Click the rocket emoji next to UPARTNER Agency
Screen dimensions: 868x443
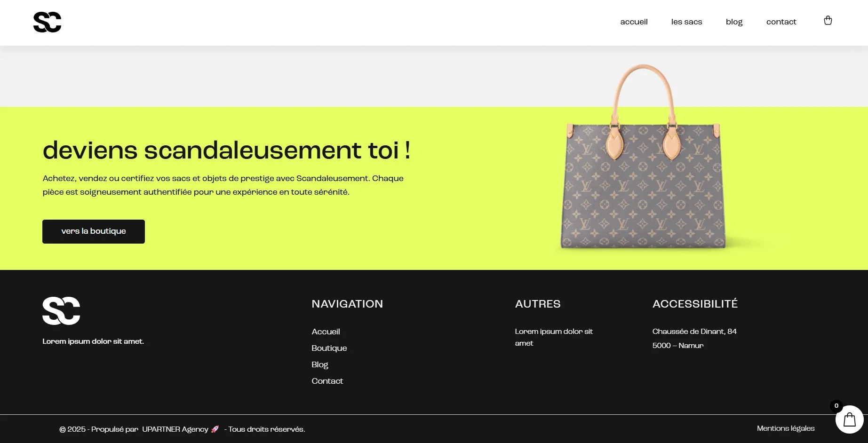pyautogui.click(x=215, y=429)
